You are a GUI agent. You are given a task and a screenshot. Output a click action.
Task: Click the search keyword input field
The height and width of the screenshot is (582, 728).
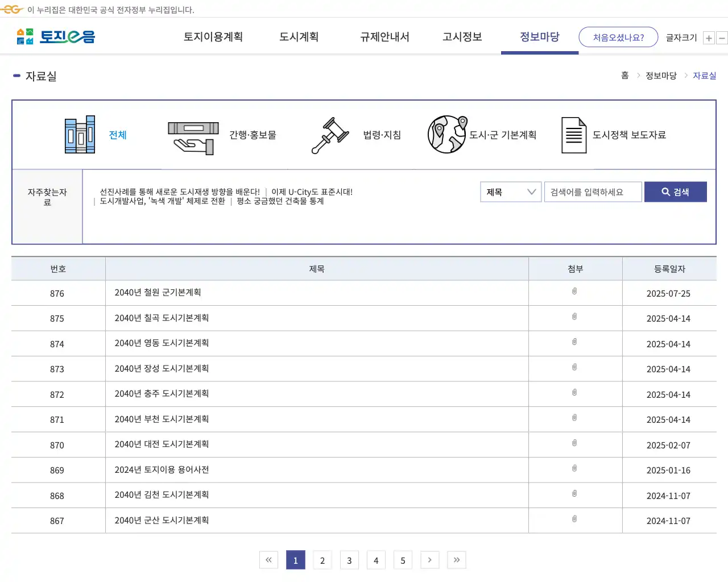(593, 192)
